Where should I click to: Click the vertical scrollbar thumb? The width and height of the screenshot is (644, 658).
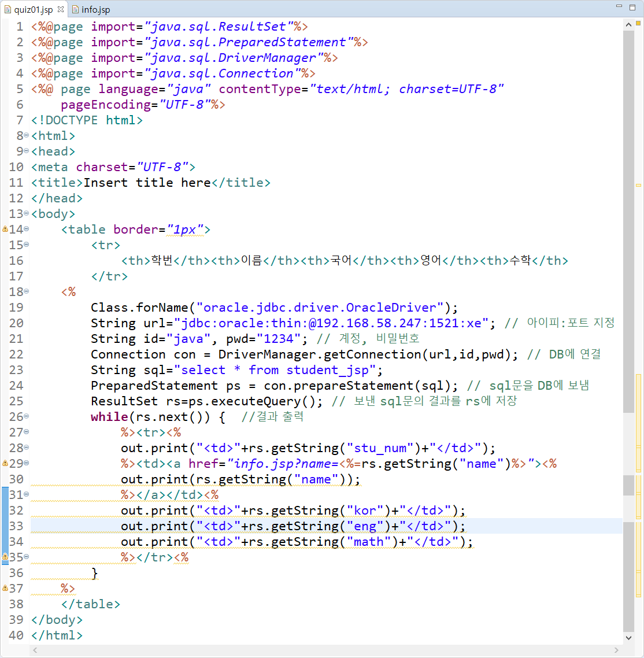[x=628, y=221]
